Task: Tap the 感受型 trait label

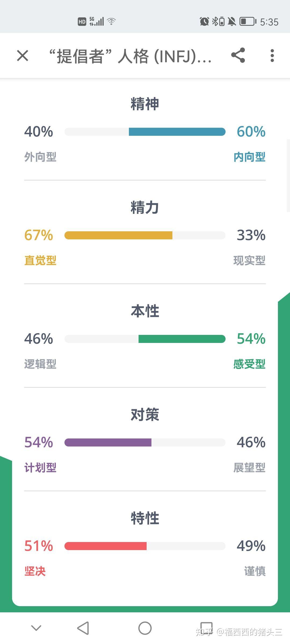Action: pos(249,364)
